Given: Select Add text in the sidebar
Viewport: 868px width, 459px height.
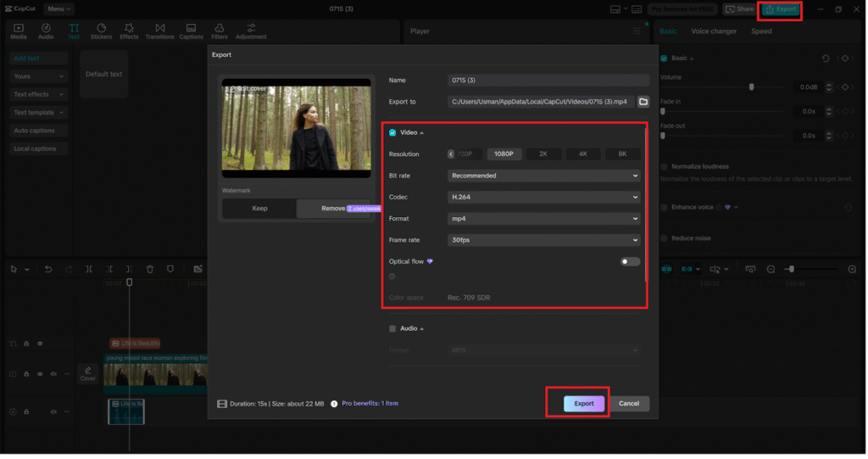Looking at the screenshot, I should coord(38,59).
